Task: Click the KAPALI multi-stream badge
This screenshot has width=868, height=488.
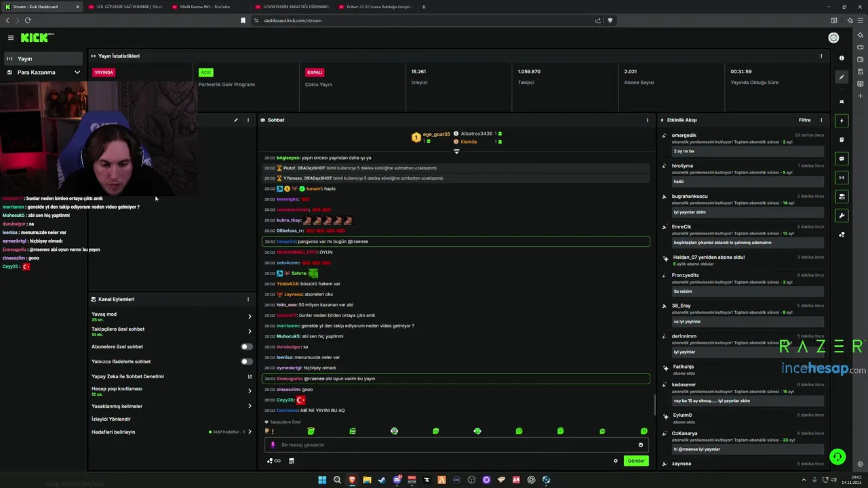Action: (x=315, y=72)
